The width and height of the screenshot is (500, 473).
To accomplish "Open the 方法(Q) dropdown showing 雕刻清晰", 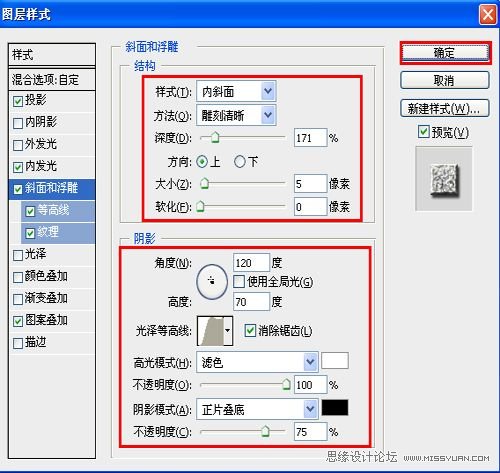I will coord(236,115).
